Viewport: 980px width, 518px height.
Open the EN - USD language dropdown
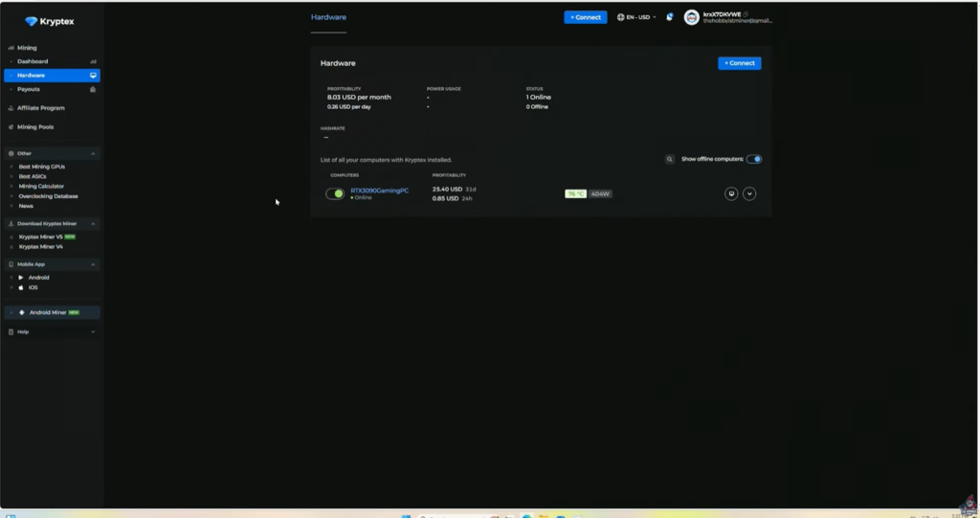637,17
